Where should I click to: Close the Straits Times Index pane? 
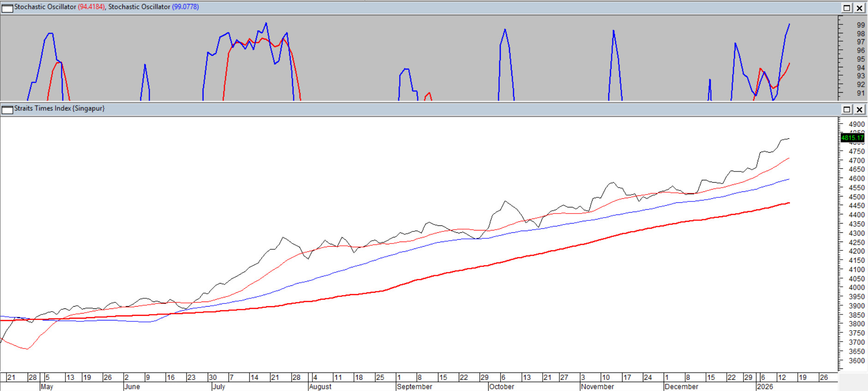(859, 109)
